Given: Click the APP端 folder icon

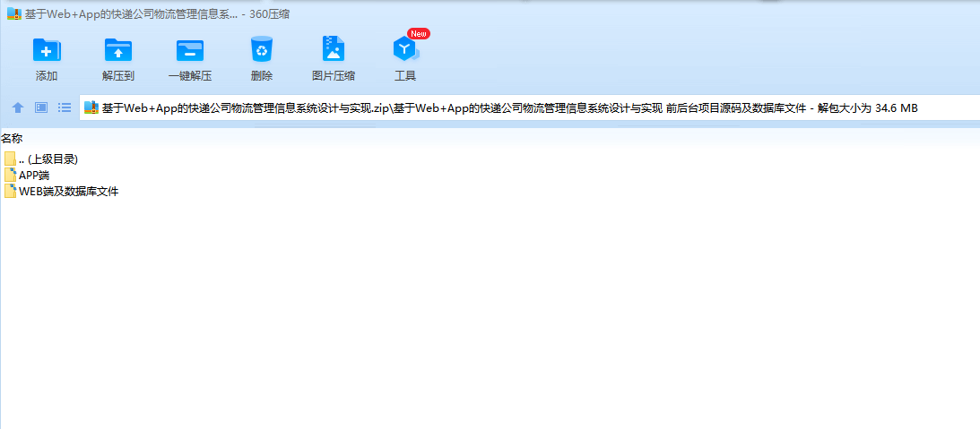Looking at the screenshot, I should click(x=10, y=176).
